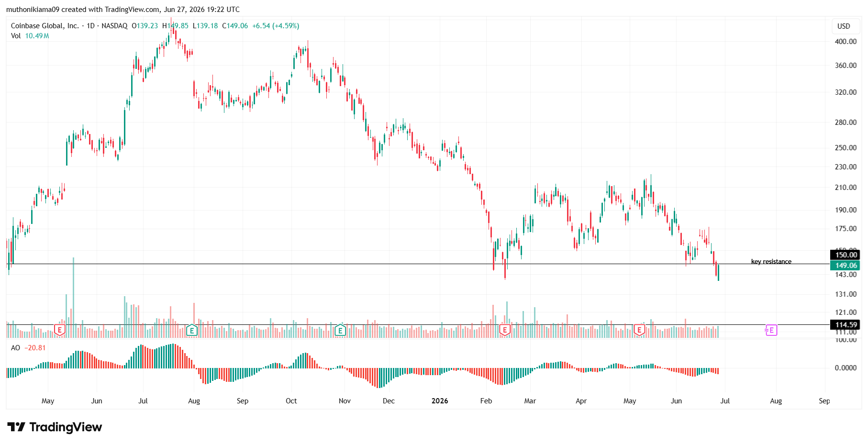Click the 131.00 price axis value
Screen dimensions: 868x445
tap(846, 294)
